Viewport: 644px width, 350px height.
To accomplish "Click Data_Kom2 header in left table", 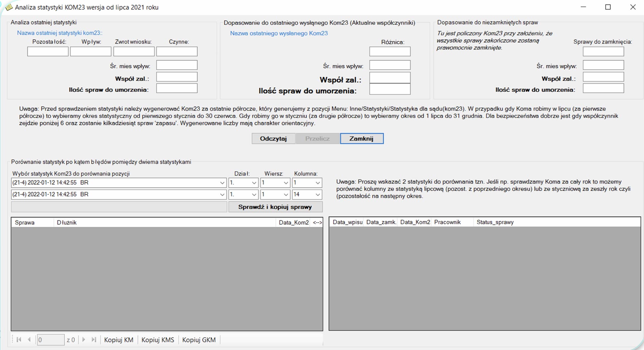I will click(x=293, y=222).
